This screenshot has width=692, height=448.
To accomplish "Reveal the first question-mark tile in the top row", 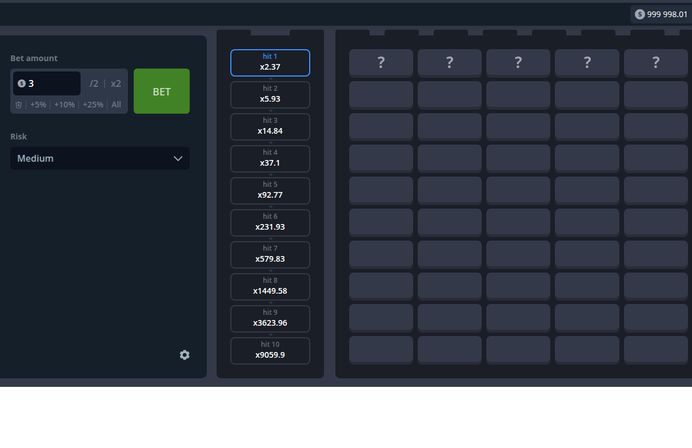I will tap(381, 63).
